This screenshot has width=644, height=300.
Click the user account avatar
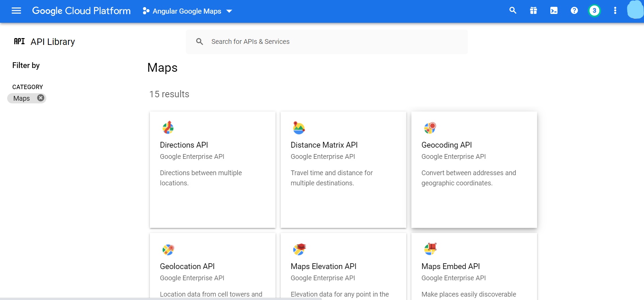[x=635, y=10]
